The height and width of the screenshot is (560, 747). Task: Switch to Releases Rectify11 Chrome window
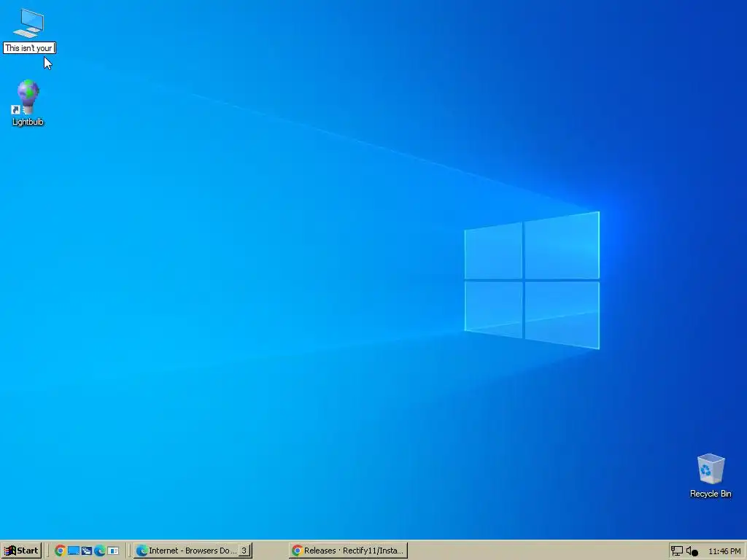click(348, 551)
